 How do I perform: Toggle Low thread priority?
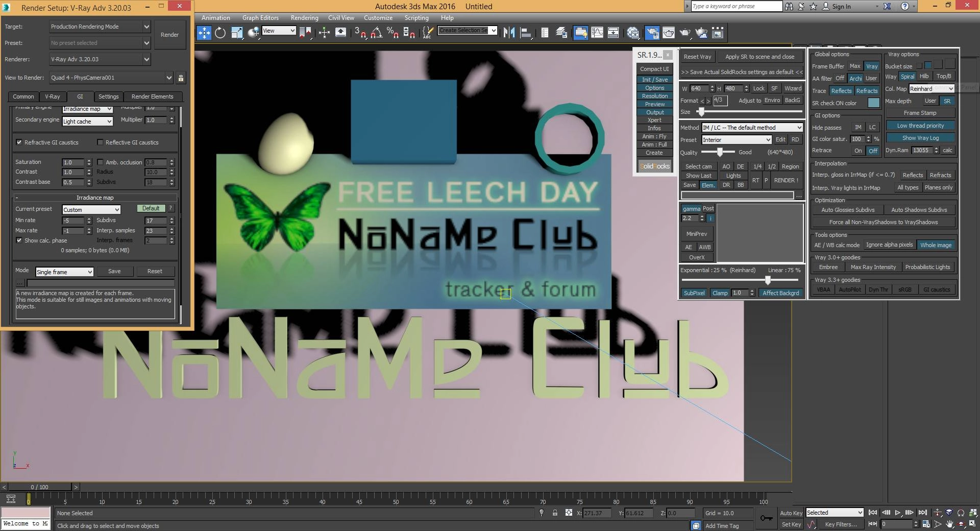click(x=920, y=126)
